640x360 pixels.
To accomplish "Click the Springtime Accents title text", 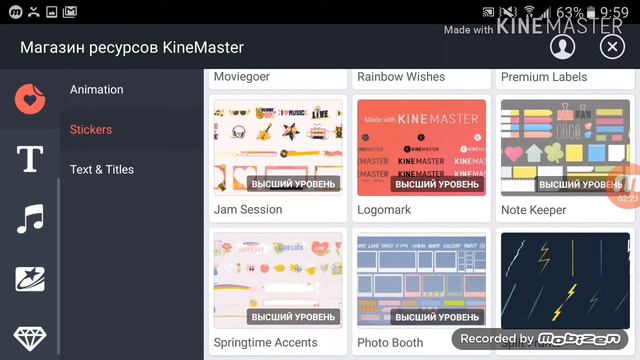I will tap(265, 342).
